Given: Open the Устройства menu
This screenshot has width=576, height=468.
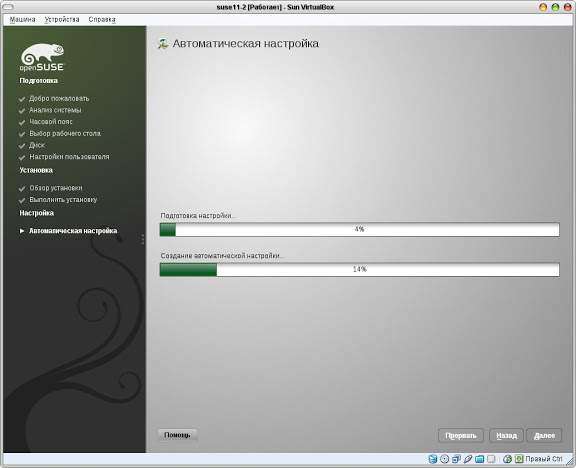Looking at the screenshot, I should click(62, 19).
